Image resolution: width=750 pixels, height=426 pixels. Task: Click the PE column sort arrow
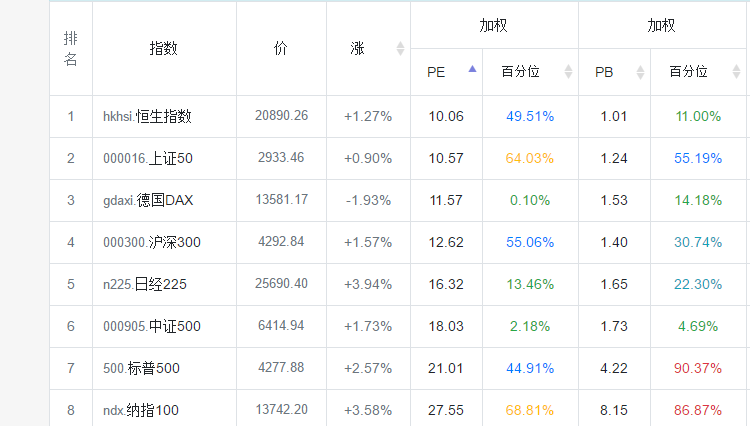(x=472, y=71)
